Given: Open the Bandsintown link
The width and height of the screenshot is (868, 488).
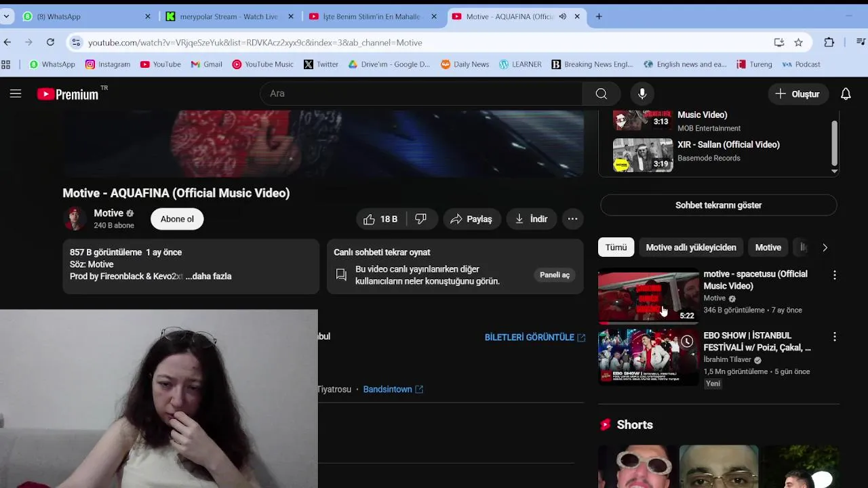Looking at the screenshot, I should [x=393, y=389].
